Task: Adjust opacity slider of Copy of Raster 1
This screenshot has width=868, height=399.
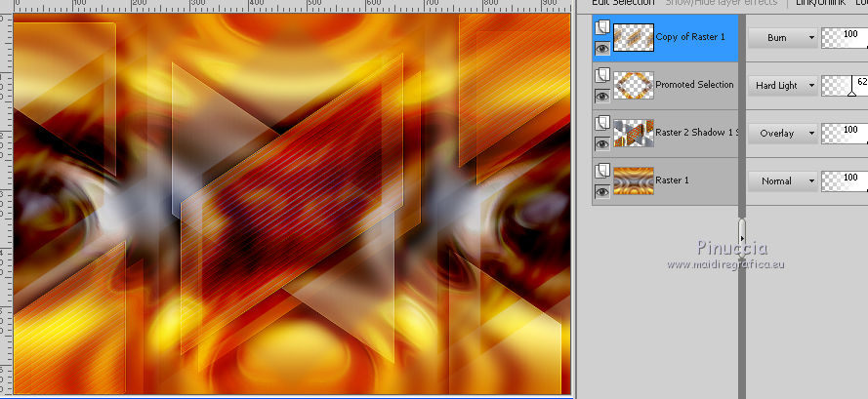Action: coord(845,38)
